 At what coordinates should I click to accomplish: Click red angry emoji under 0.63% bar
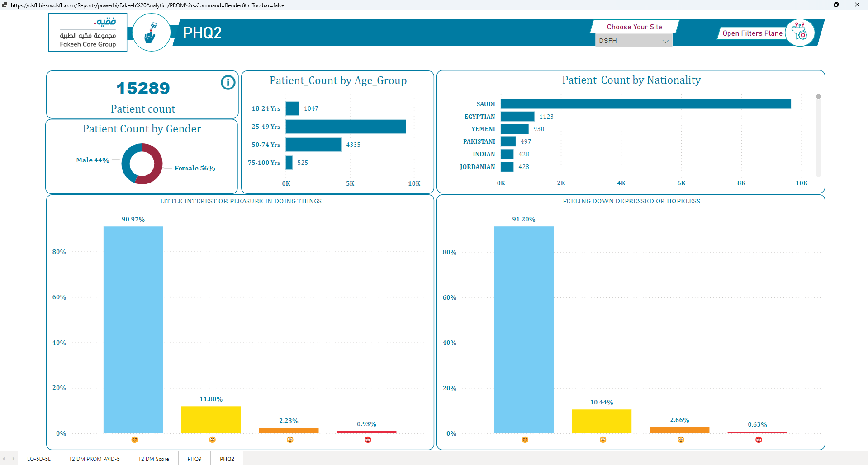coord(759,440)
